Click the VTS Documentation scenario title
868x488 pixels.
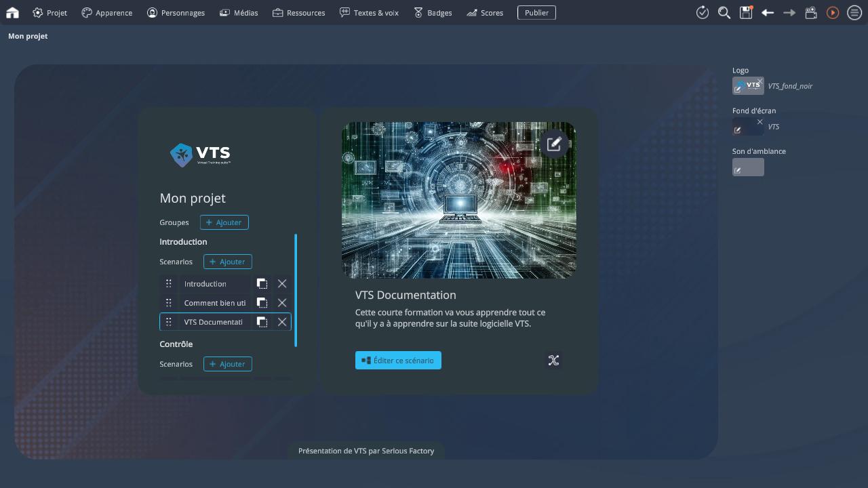coord(406,295)
